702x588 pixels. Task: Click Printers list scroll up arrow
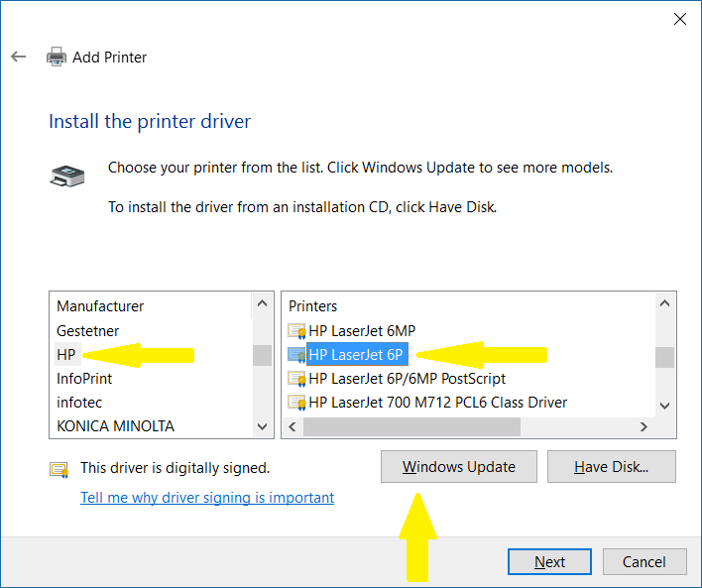point(665,303)
